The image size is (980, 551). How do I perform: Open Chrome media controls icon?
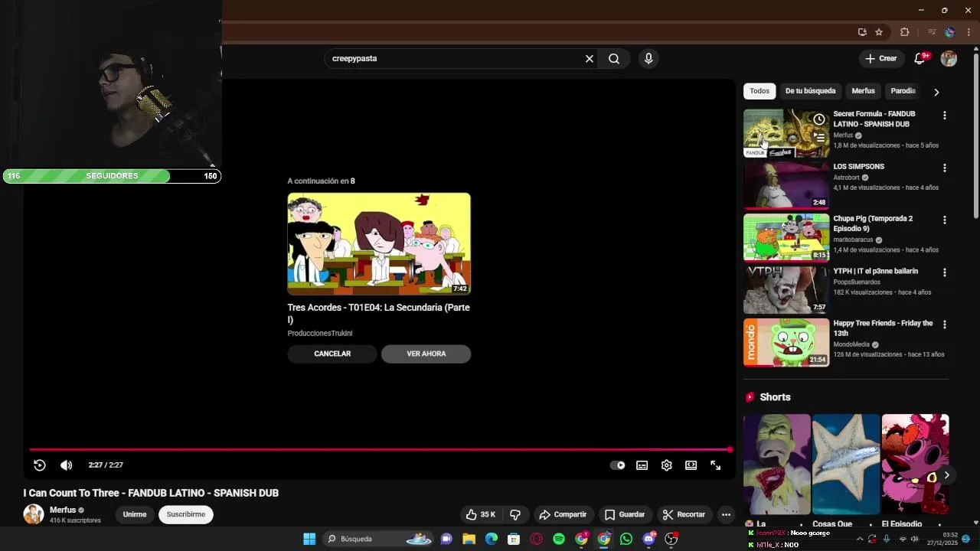(x=932, y=32)
